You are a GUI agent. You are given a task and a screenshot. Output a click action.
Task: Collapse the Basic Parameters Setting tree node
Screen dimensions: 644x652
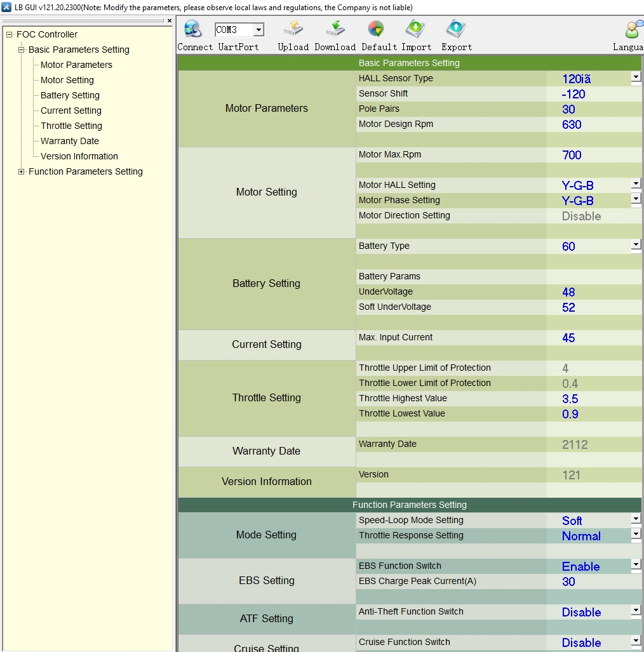22,50
